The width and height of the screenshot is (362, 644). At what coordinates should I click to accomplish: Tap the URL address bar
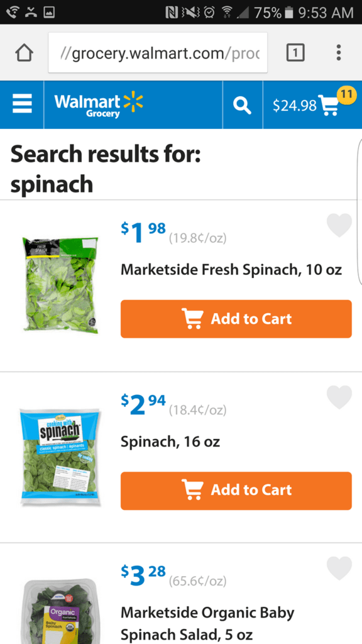click(x=157, y=53)
